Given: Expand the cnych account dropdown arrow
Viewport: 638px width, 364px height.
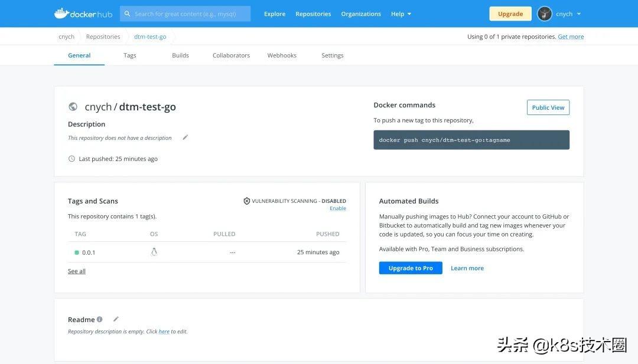Looking at the screenshot, I should pyautogui.click(x=578, y=14).
